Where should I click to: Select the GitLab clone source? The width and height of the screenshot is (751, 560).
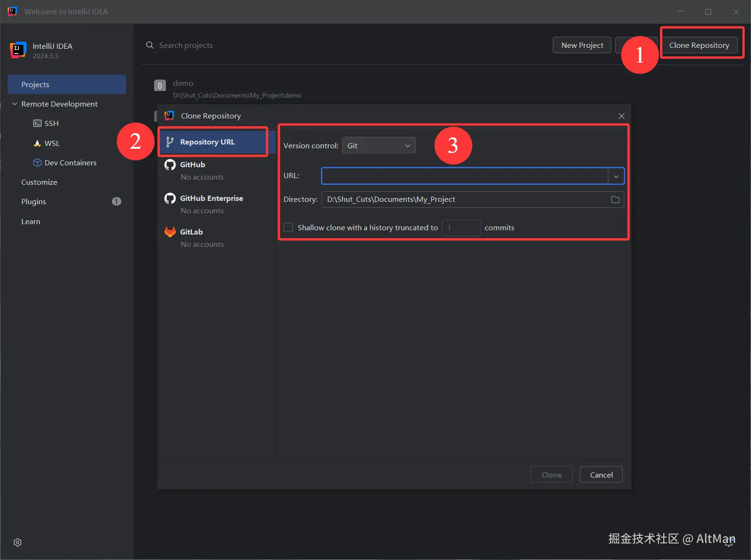[x=217, y=238]
